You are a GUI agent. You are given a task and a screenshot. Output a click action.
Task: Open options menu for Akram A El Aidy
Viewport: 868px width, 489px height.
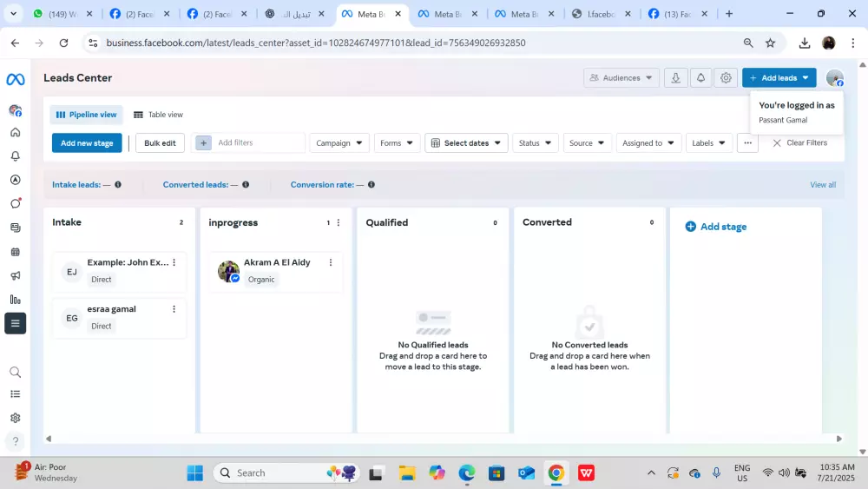click(331, 262)
